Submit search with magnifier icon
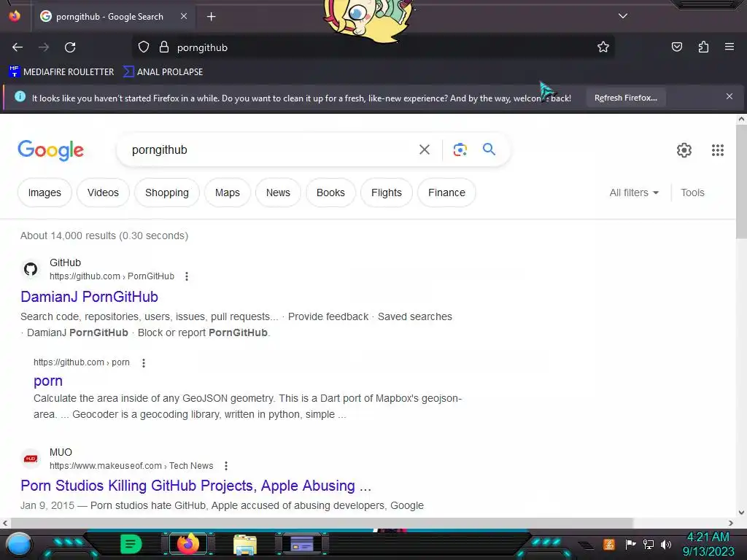The width and height of the screenshot is (747, 560). (x=489, y=149)
